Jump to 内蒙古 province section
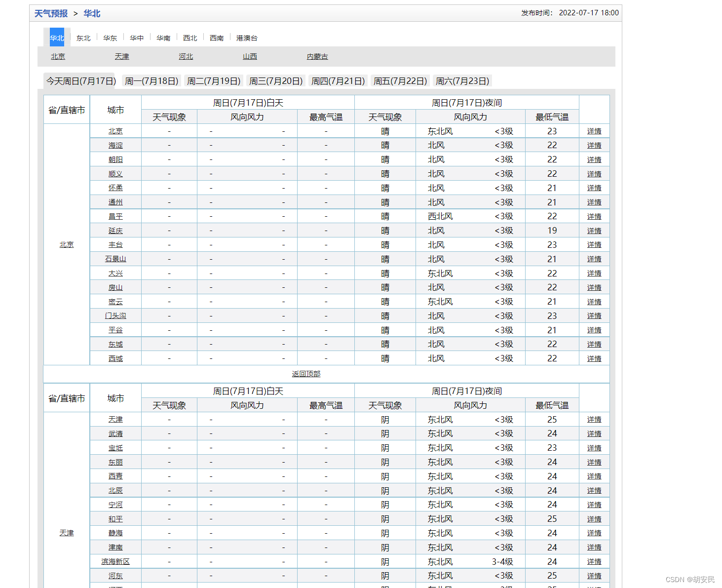Screen dimensions: 722x588 [x=317, y=57]
